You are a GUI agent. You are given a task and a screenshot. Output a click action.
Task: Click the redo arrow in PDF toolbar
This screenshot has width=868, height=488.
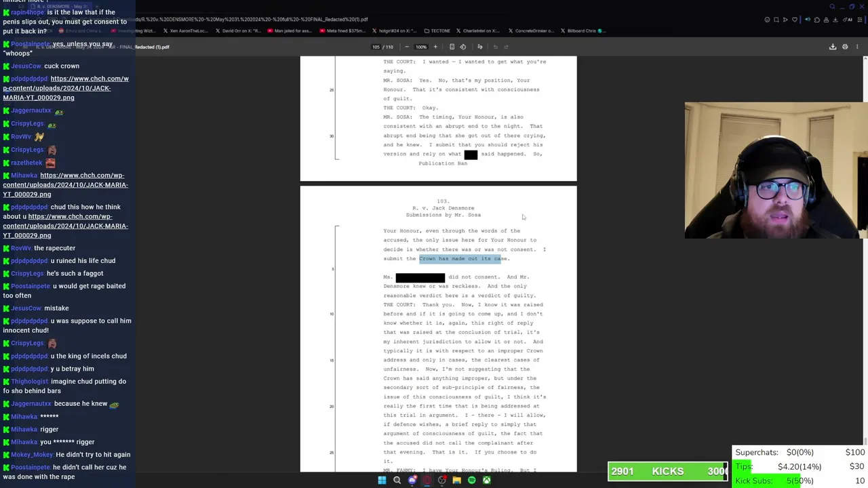coord(507,47)
